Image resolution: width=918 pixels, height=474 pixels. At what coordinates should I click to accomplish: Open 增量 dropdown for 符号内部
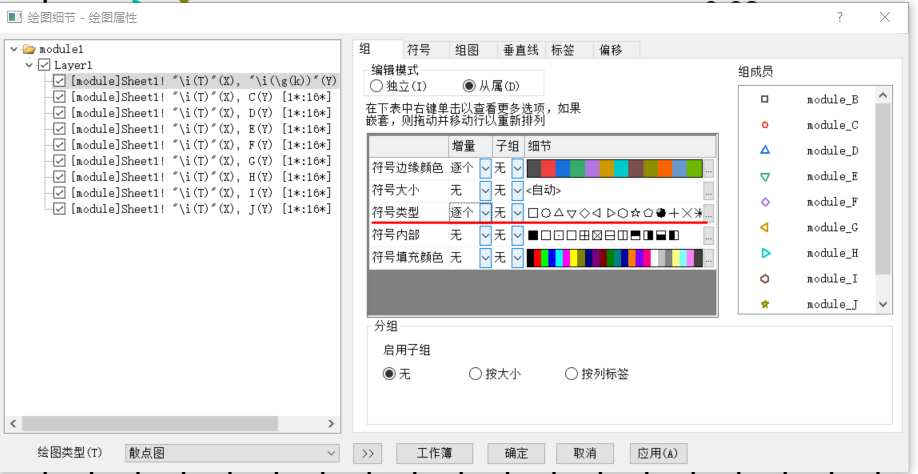[x=485, y=235]
